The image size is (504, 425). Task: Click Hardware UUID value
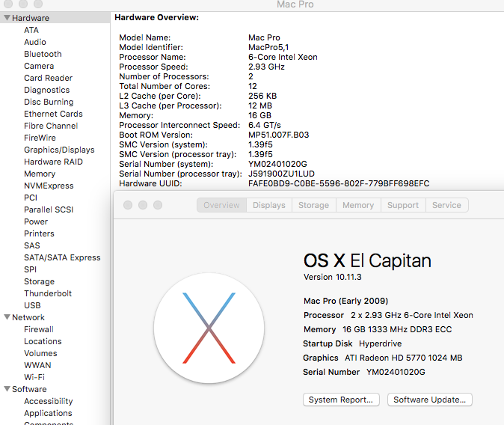pos(339,183)
